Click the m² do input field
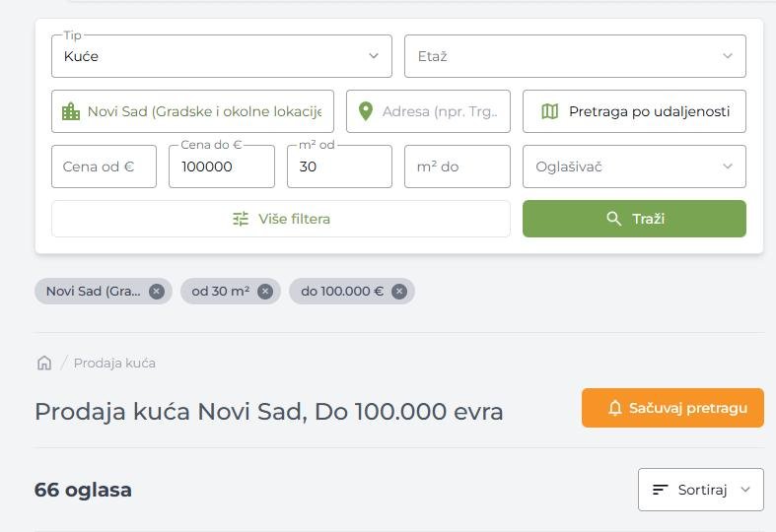 pos(457,166)
